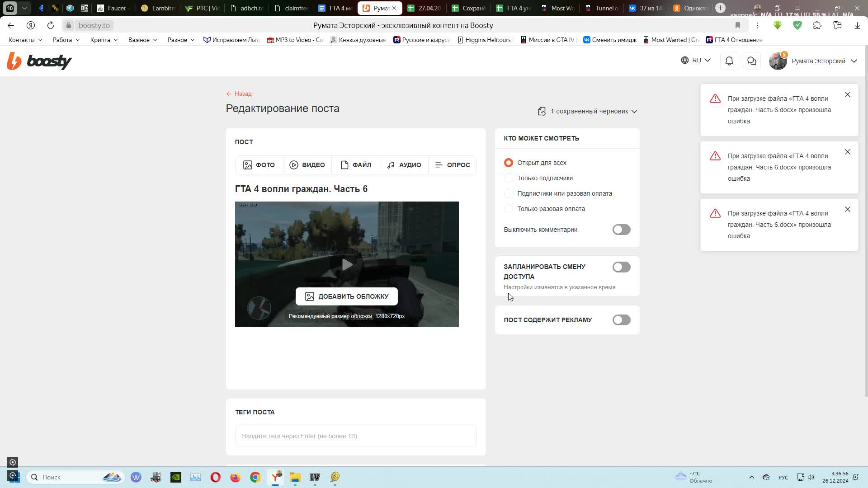Open GTA IV taskbar icon
Screen dimensions: 868x488
pyautogui.click(x=315, y=477)
